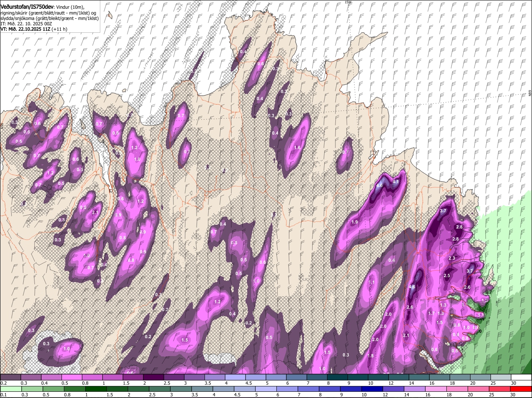532x398 pixels.
Task: Click the 4.1 precipitation value on the map
Action: pyautogui.click(x=396, y=182)
